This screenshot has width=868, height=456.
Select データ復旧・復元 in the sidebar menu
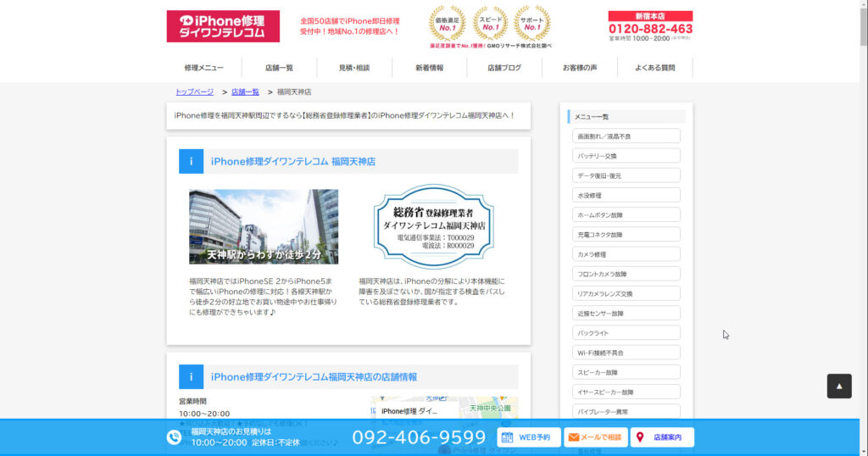626,175
